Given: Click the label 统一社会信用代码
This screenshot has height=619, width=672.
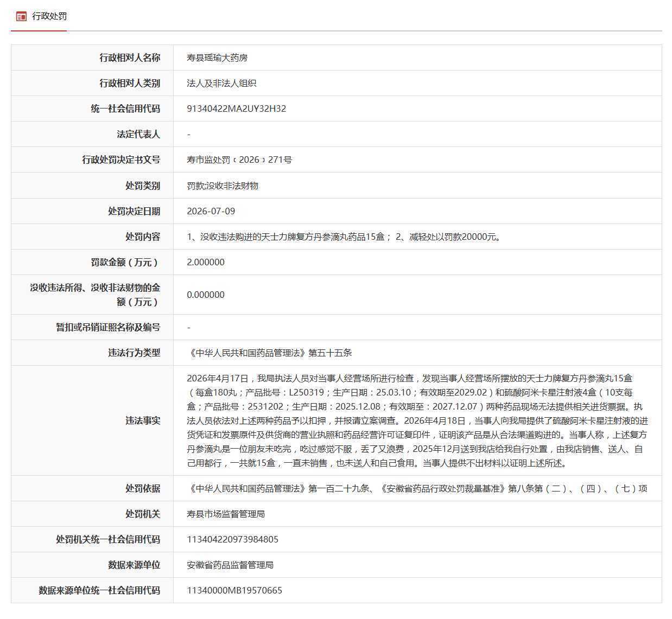Looking at the screenshot, I should tap(125, 109).
